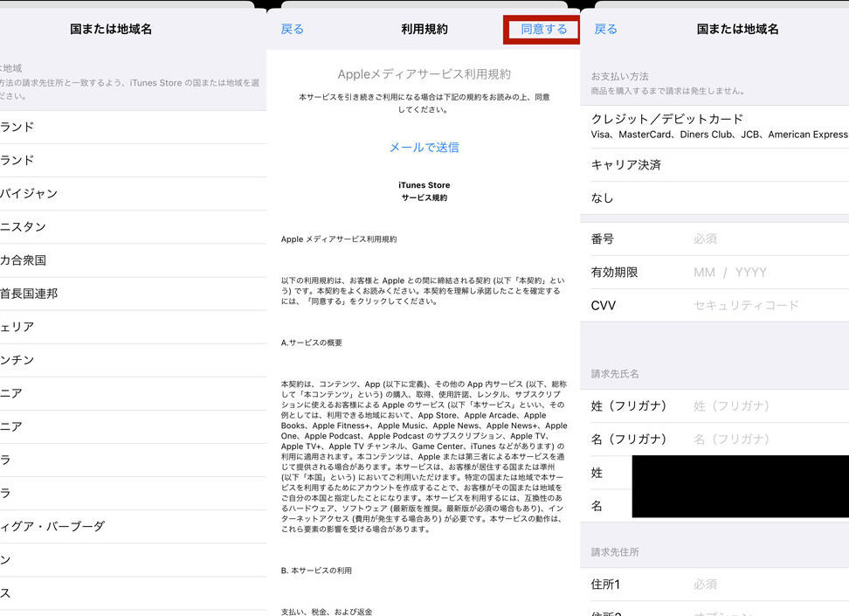Viewport: 849px width, 616px height.
Task: Click the A.サービスの概要 section heading
Action: pos(311,343)
